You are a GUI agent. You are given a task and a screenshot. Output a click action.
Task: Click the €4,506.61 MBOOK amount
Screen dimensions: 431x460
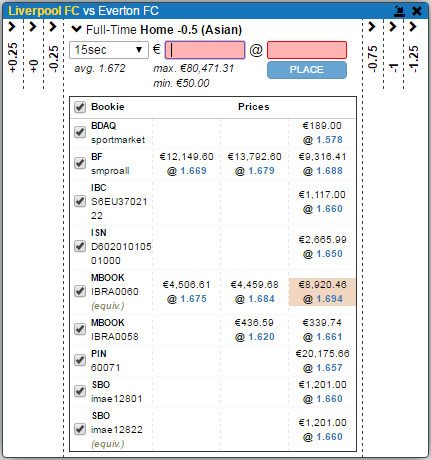(x=187, y=285)
